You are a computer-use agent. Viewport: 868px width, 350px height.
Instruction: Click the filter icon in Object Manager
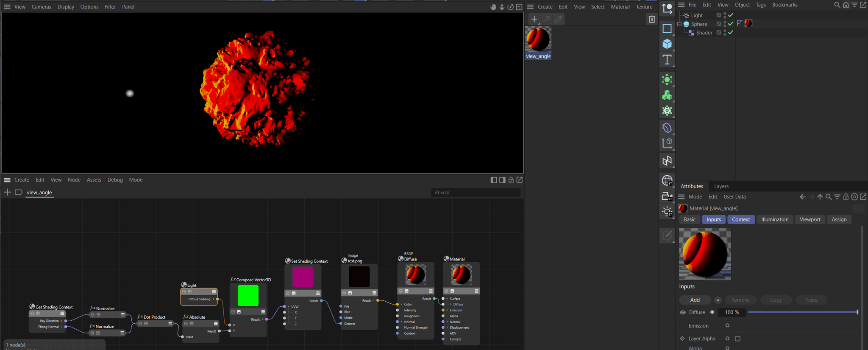click(854, 5)
